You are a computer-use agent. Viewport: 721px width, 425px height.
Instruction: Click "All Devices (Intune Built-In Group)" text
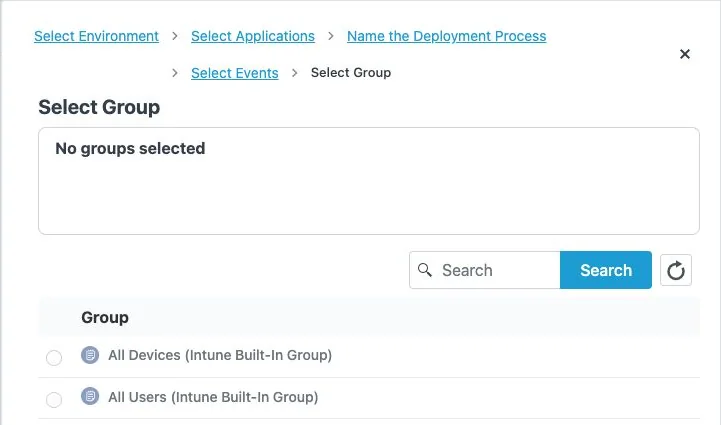[x=220, y=355]
